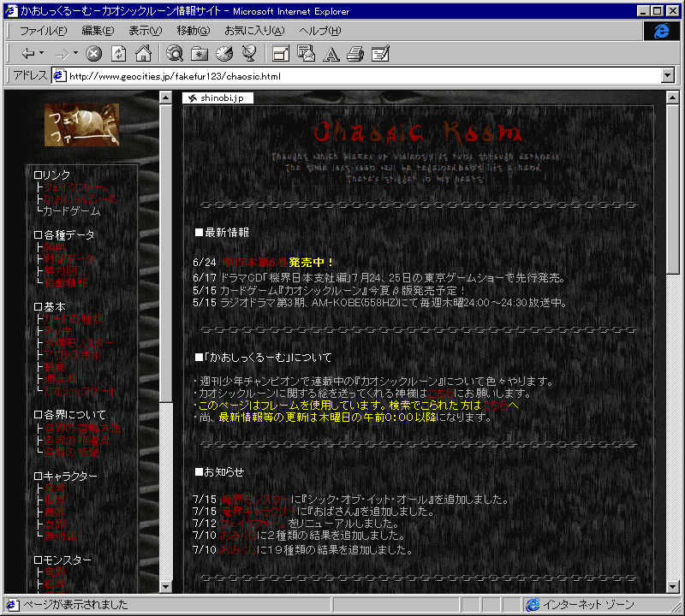The image size is (685, 616).
Task: Open the ファイル(F) menu
Action: pos(44,31)
